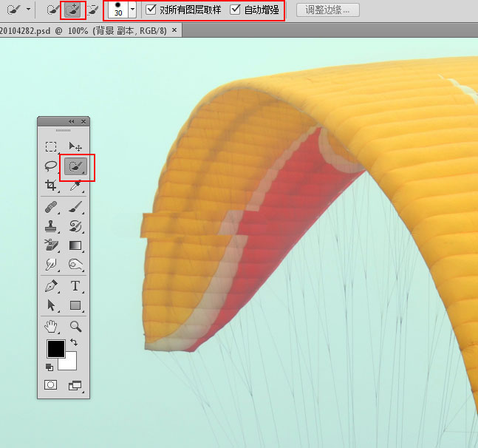This screenshot has height=448, width=478.
Task: Close the 20104282.psd document tab
Action: (x=174, y=30)
